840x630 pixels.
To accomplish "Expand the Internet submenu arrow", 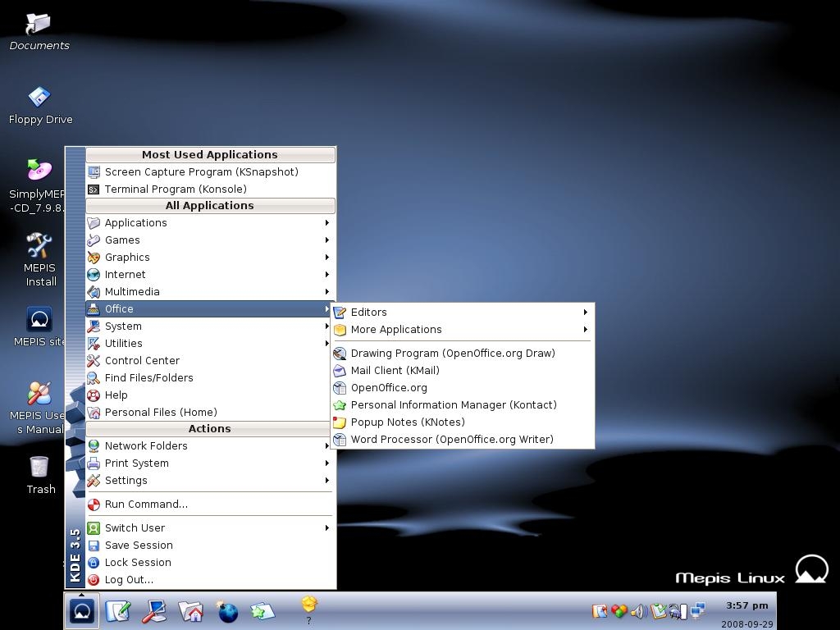I will coord(326,274).
